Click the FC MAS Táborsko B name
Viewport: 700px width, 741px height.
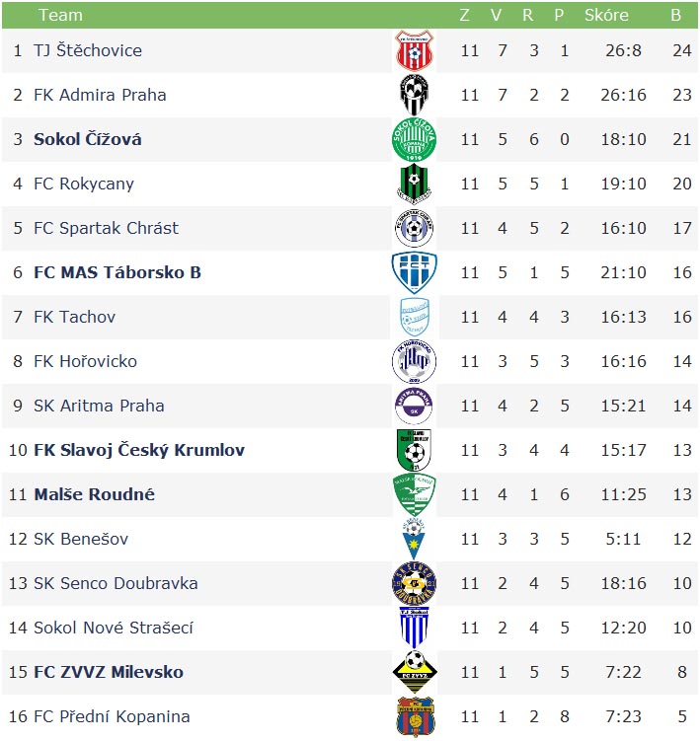[x=117, y=272]
